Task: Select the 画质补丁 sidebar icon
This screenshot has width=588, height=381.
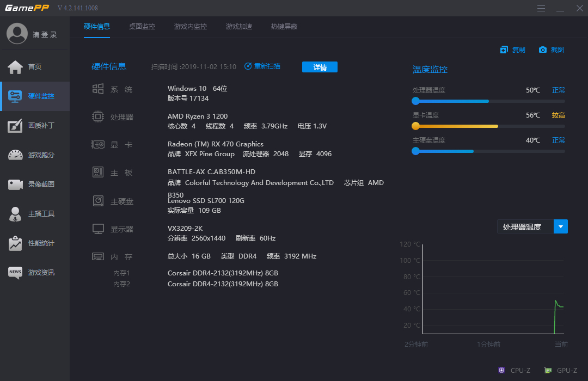Action: click(x=15, y=126)
